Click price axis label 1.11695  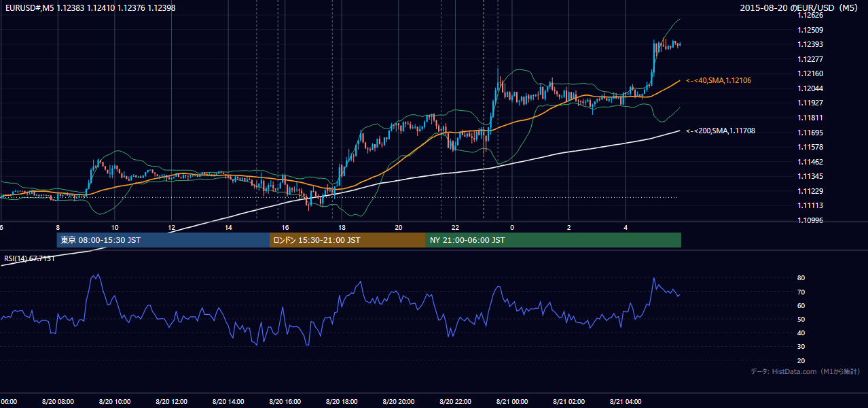(811, 133)
